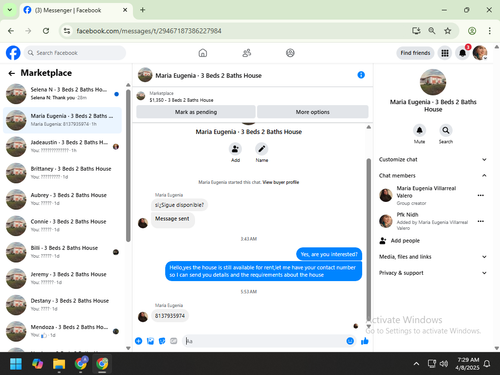Open options for Pfk Nidh member
This screenshot has height=375, width=500.
coord(480,221)
